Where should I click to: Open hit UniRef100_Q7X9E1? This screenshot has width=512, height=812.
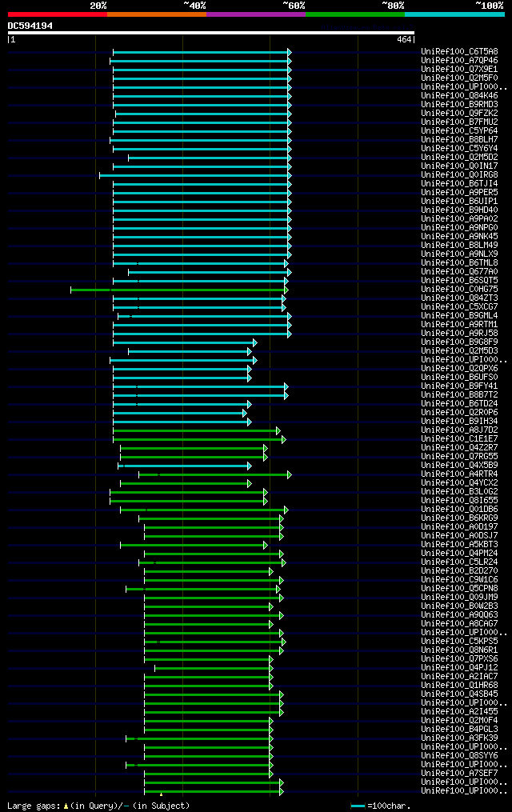[460, 70]
